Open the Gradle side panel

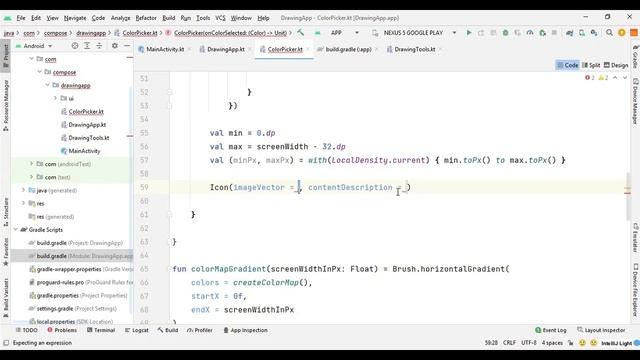[x=635, y=56]
